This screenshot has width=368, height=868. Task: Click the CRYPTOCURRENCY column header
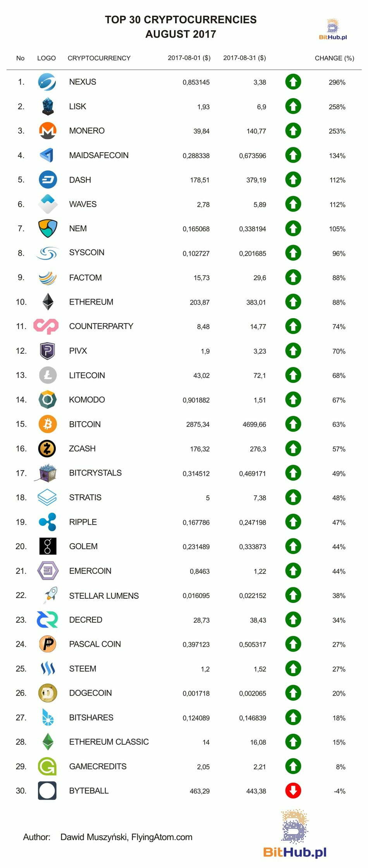click(99, 58)
